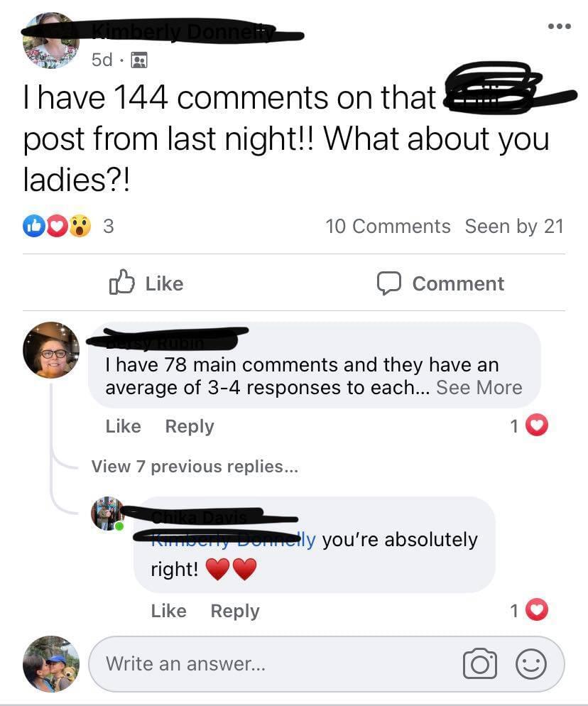Reply to the 78 main comments comment
This screenshot has width=588, height=706.
coord(190,426)
